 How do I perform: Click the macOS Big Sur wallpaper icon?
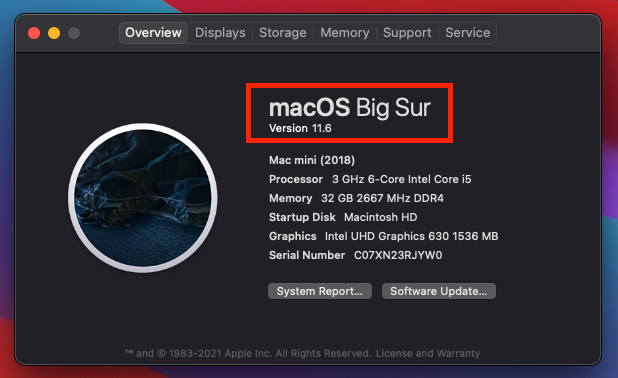[x=143, y=198]
